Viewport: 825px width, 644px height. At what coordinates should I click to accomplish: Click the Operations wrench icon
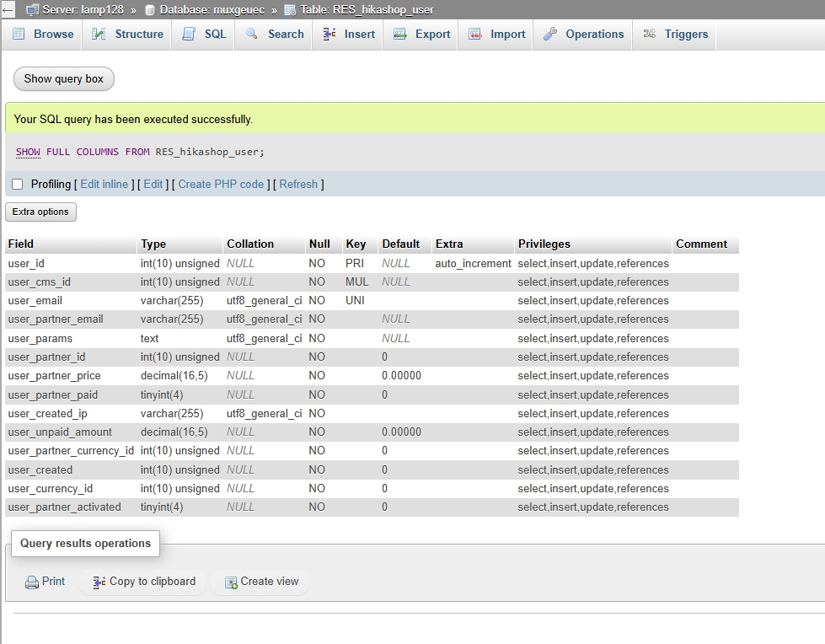coord(549,35)
